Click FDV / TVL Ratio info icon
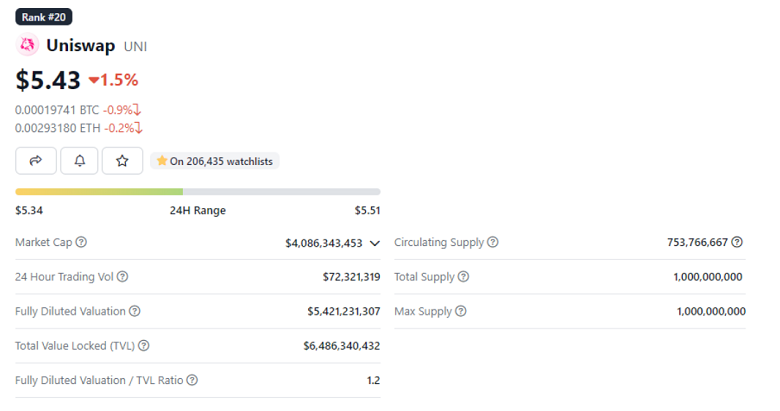 pos(192,380)
